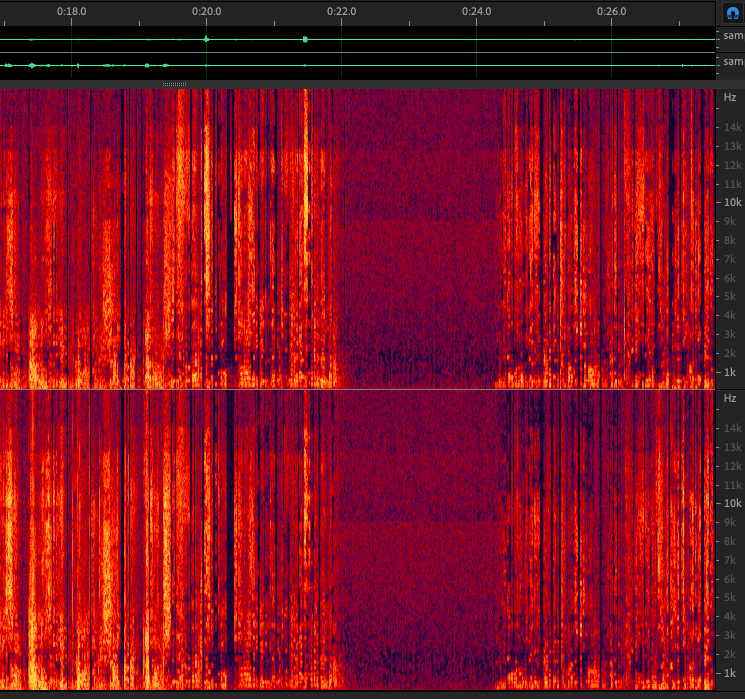Screen dimensions: 745x699
Task: Click the upper waveform channel's 'sam' scale label
Action: (x=732, y=36)
